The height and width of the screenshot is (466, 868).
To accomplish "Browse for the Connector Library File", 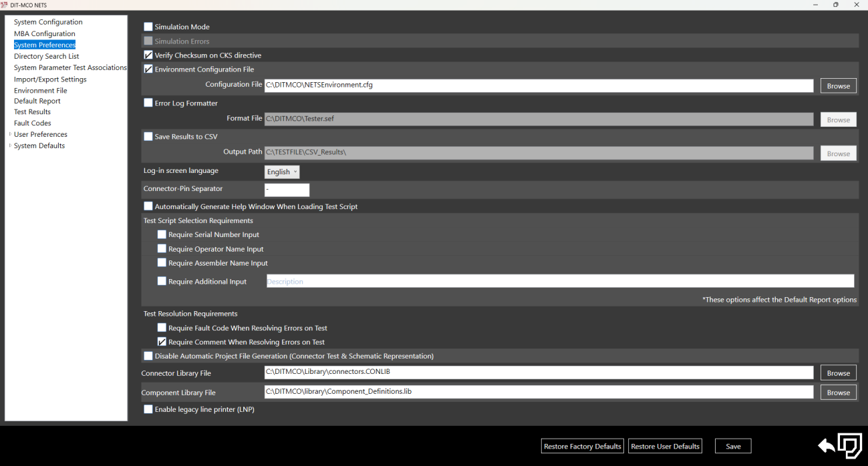I will click(839, 373).
